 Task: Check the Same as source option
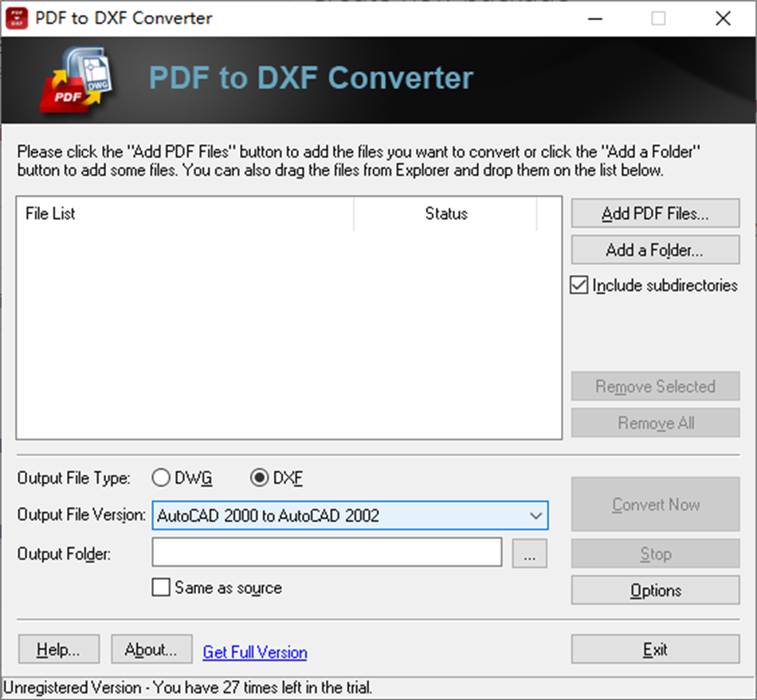(161, 588)
